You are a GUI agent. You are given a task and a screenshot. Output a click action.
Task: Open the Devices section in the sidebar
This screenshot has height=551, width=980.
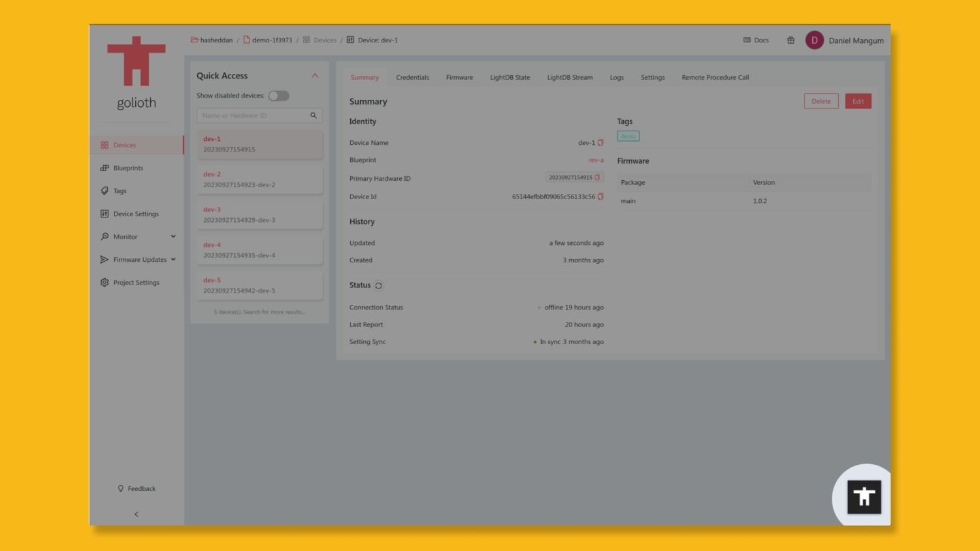pyautogui.click(x=124, y=144)
